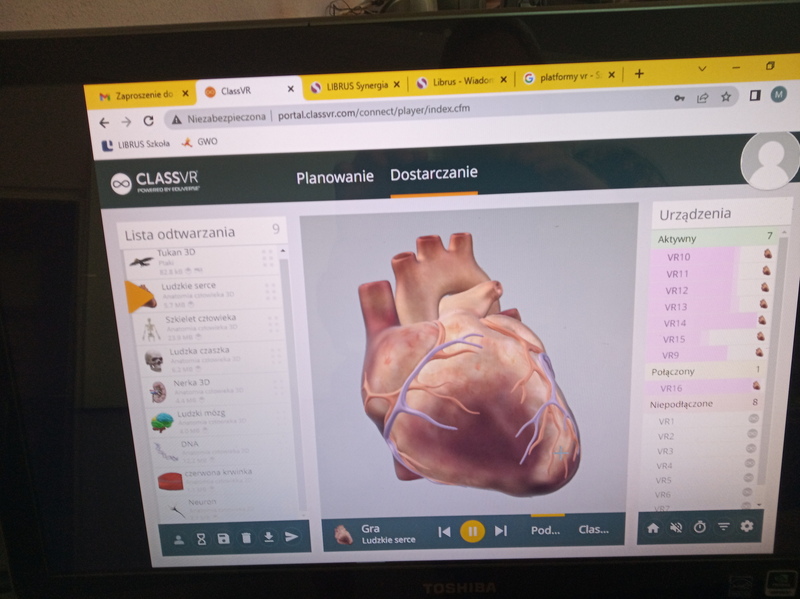This screenshot has height=599, width=800.
Task: Collapse the Niepodłączone device group
Action: point(706,403)
